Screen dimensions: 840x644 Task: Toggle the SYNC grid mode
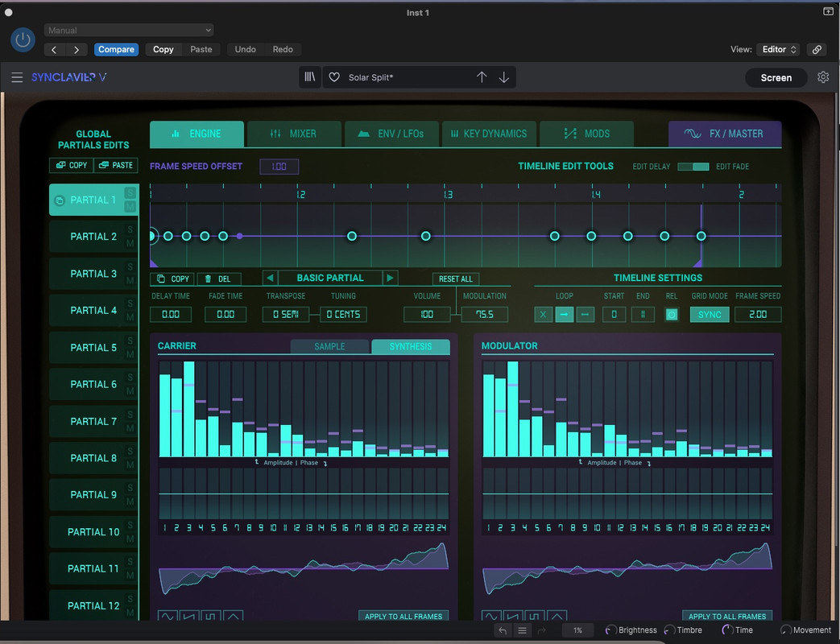coord(710,314)
